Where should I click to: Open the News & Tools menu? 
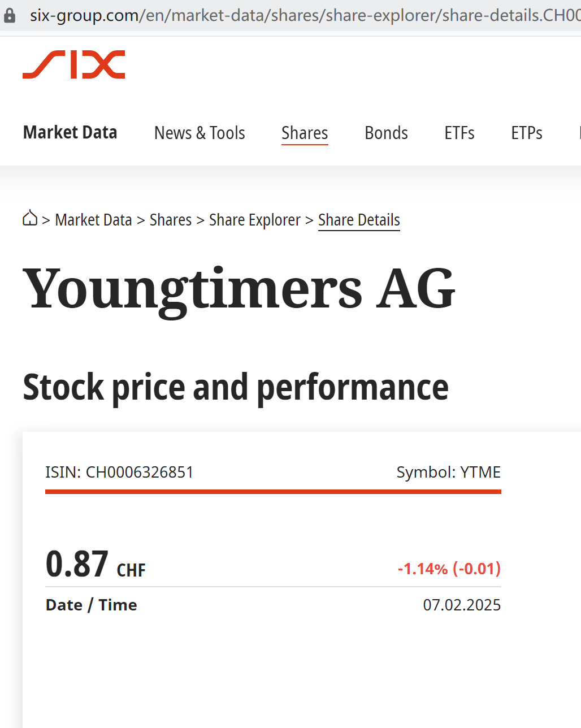click(200, 133)
